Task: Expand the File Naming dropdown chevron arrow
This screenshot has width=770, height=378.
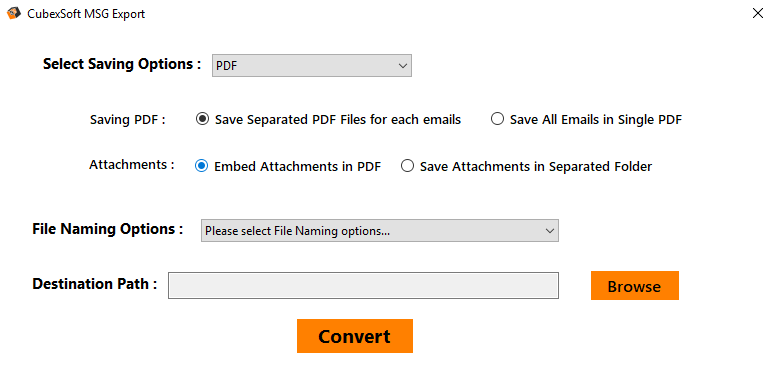Action: pos(550,231)
